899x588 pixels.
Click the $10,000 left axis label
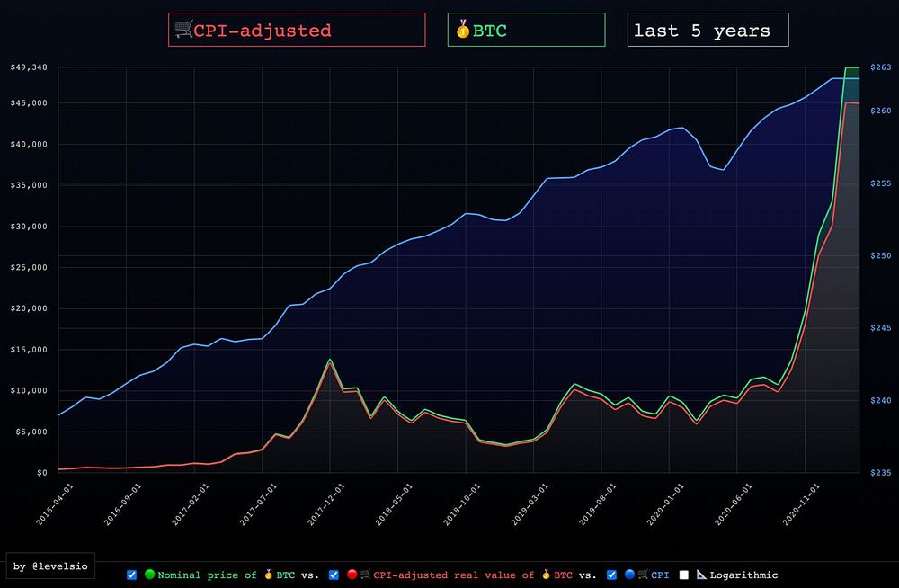(x=29, y=391)
